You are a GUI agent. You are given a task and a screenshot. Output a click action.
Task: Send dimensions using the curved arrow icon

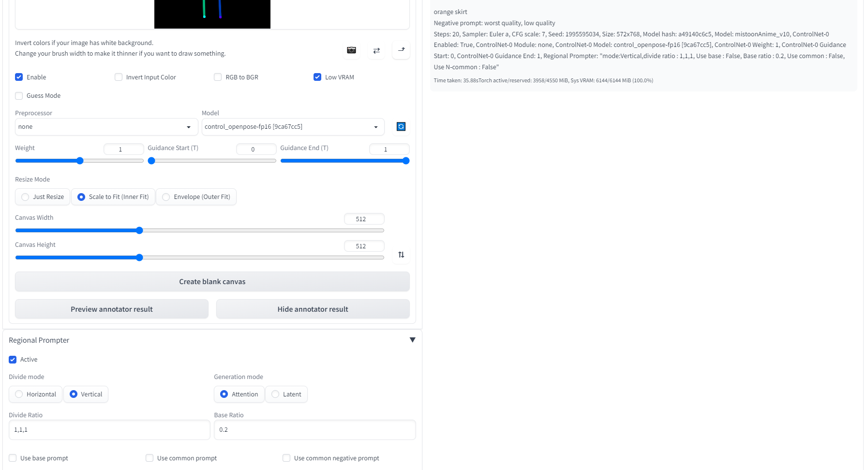point(401,50)
